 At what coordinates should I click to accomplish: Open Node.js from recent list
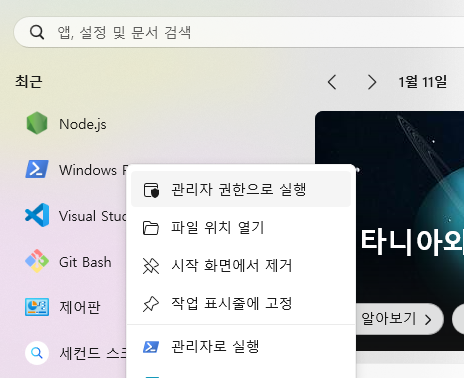[67, 124]
